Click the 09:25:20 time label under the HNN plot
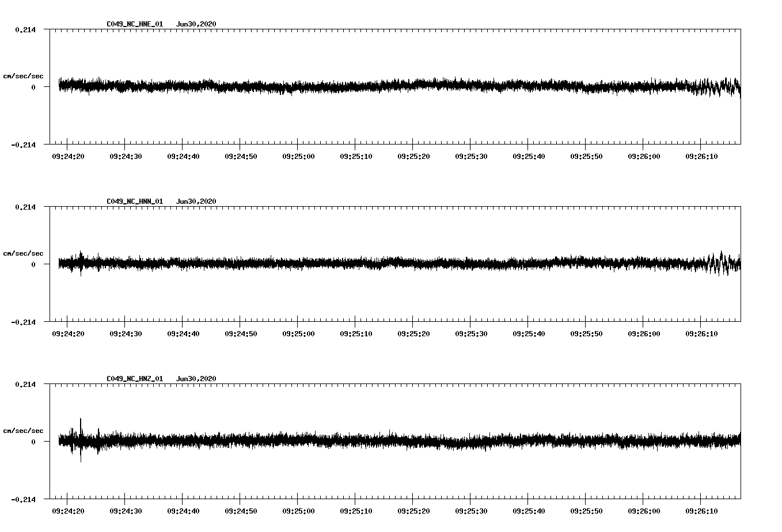782x532 pixels. 413,333
